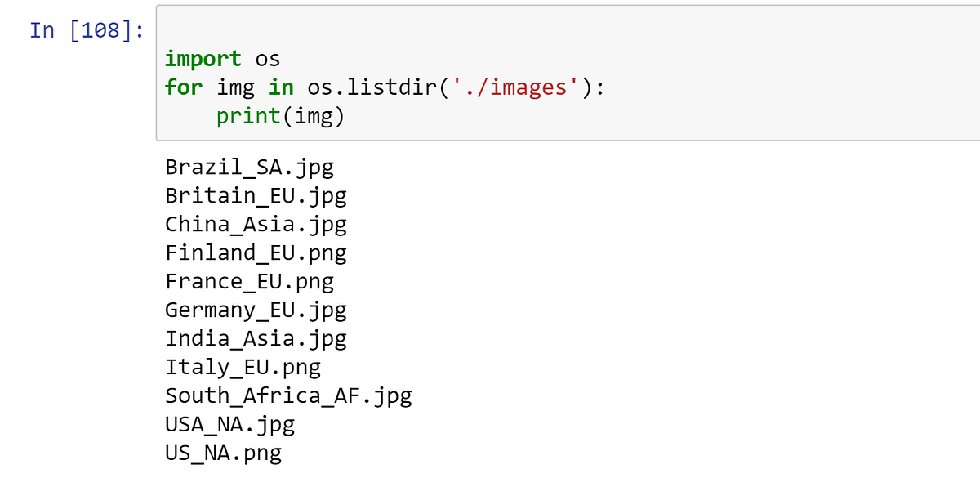
Task: Select Italy_EU.png output line
Action: click(243, 367)
